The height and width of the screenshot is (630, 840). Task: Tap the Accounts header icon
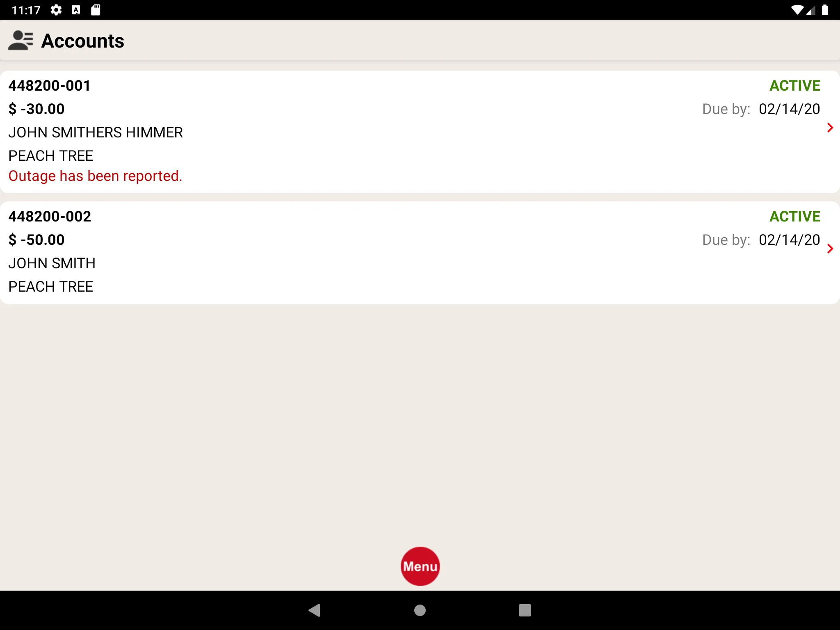[20, 40]
